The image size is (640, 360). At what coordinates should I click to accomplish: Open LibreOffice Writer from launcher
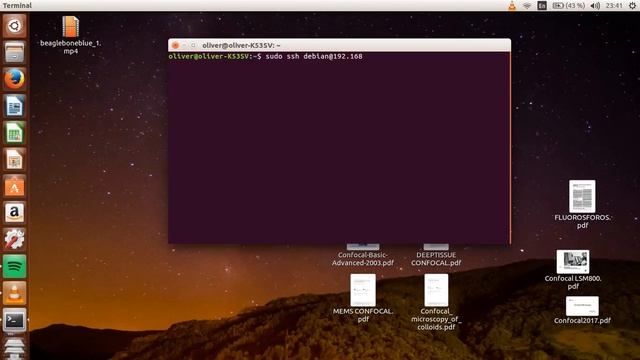[x=14, y=106]
